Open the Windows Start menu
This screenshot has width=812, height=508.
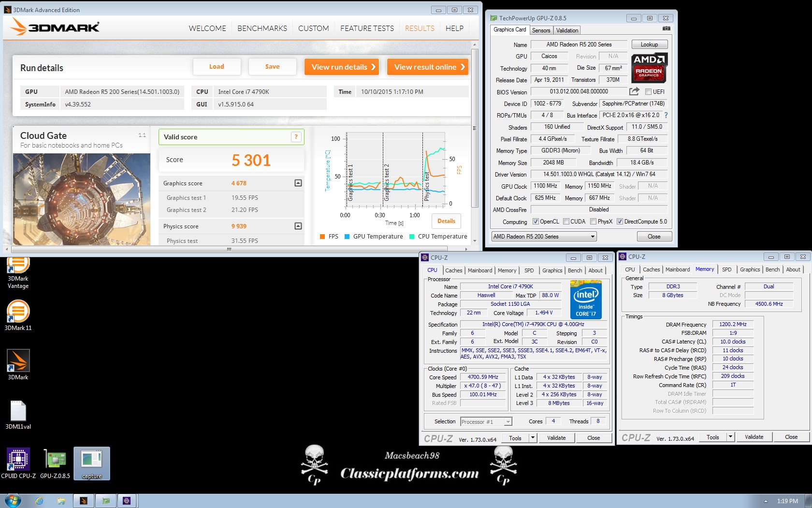[x=13, y=500]
